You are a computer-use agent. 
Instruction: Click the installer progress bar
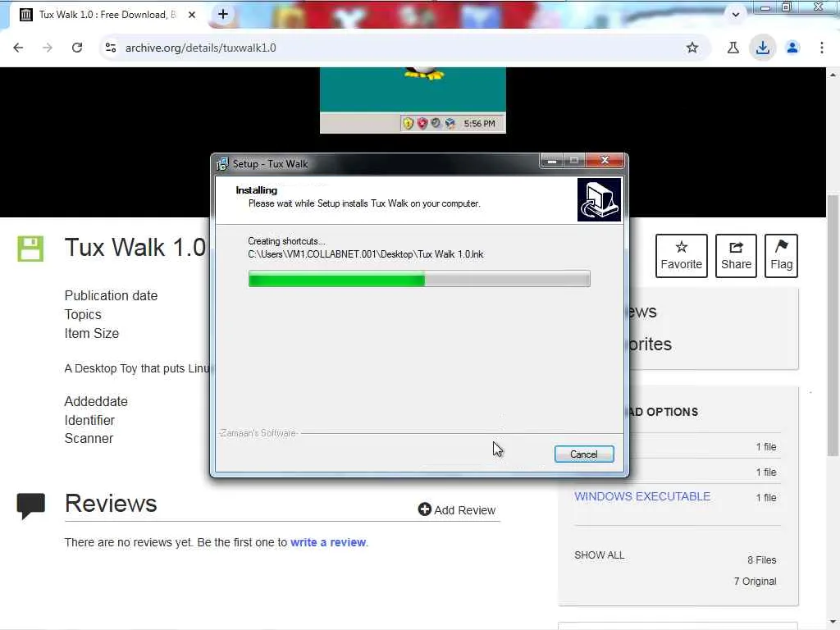pyautogui.click(x=419, y=279)
